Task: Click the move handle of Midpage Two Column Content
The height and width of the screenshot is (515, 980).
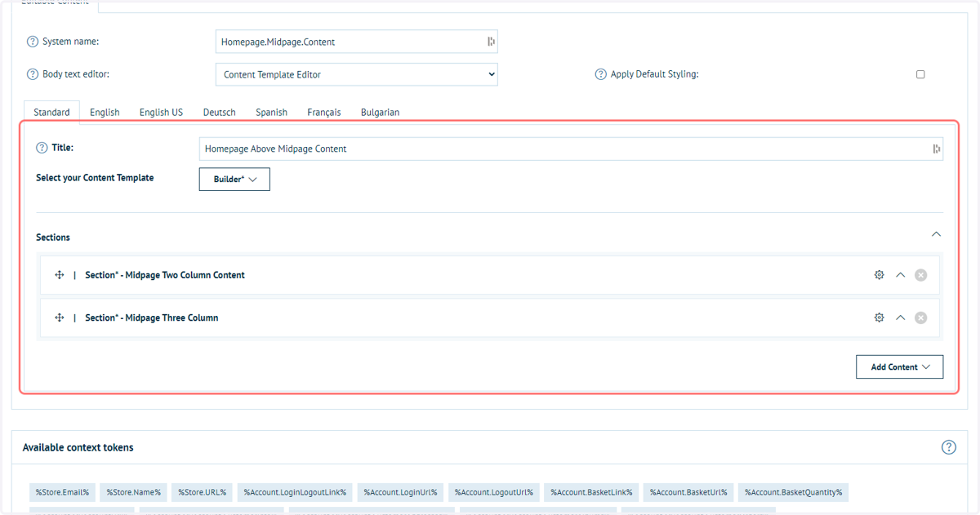Action: (60, 275)
